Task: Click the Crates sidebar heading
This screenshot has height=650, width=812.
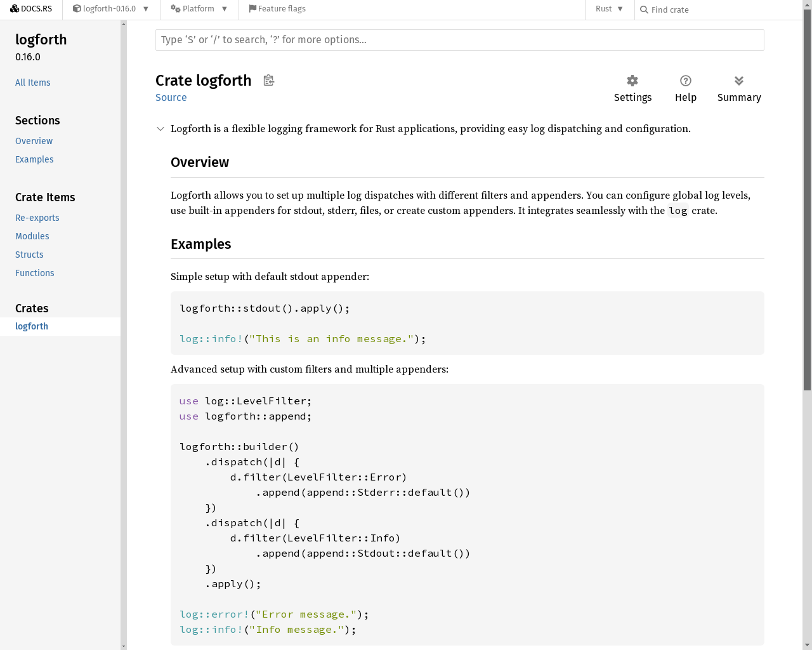Action: pos(32,308)
